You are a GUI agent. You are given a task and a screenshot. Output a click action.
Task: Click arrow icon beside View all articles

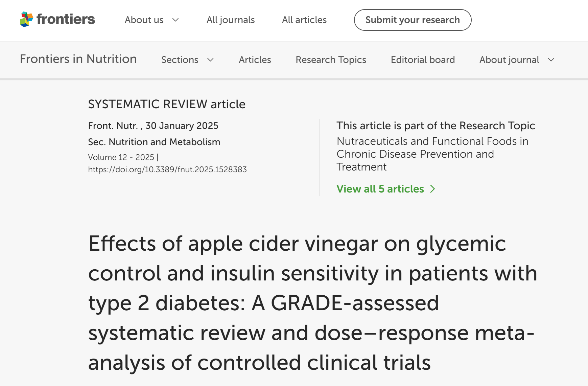pyautogui.click(x=432, y=189)
